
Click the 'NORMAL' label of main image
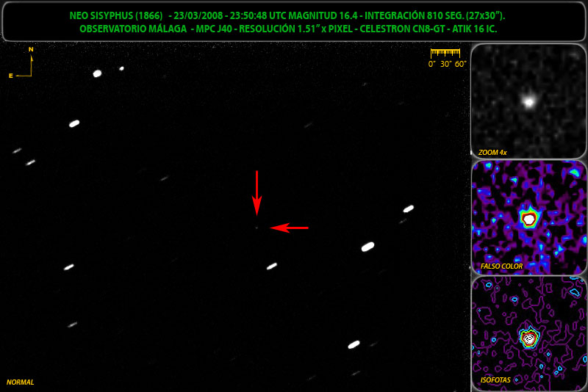[21, 382]
